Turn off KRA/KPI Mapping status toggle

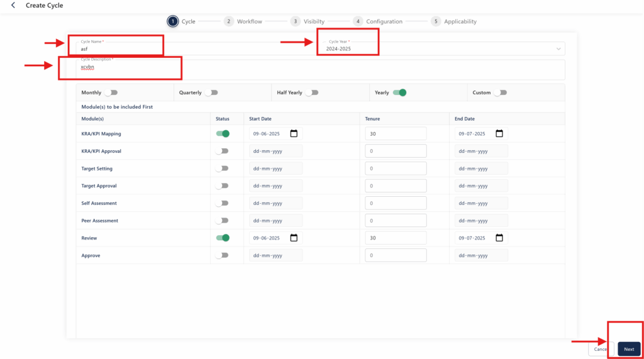(x=223, y=133)
